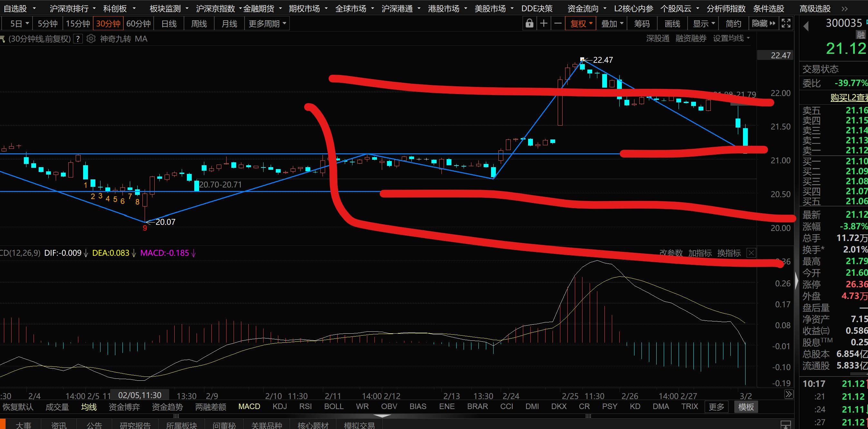Click the lock chart icon
This screenshot has height=429, width=868.
529,24
